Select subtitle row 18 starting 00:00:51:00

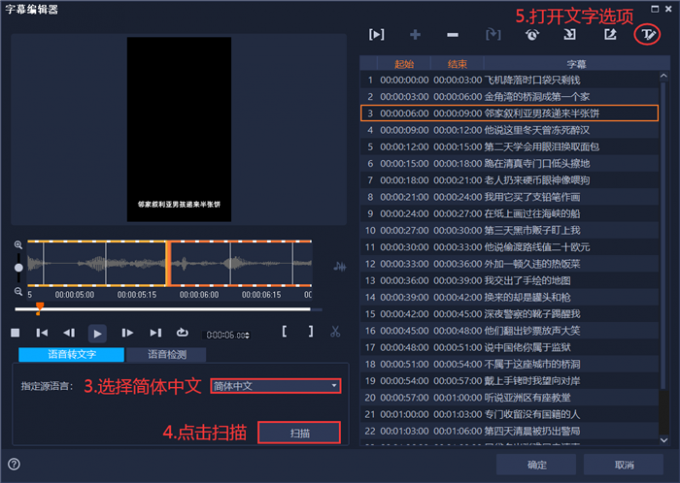click(509, 364)
